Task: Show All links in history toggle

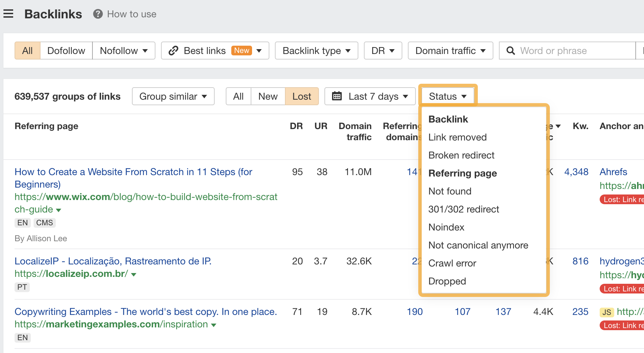Action: coord(238,96)
